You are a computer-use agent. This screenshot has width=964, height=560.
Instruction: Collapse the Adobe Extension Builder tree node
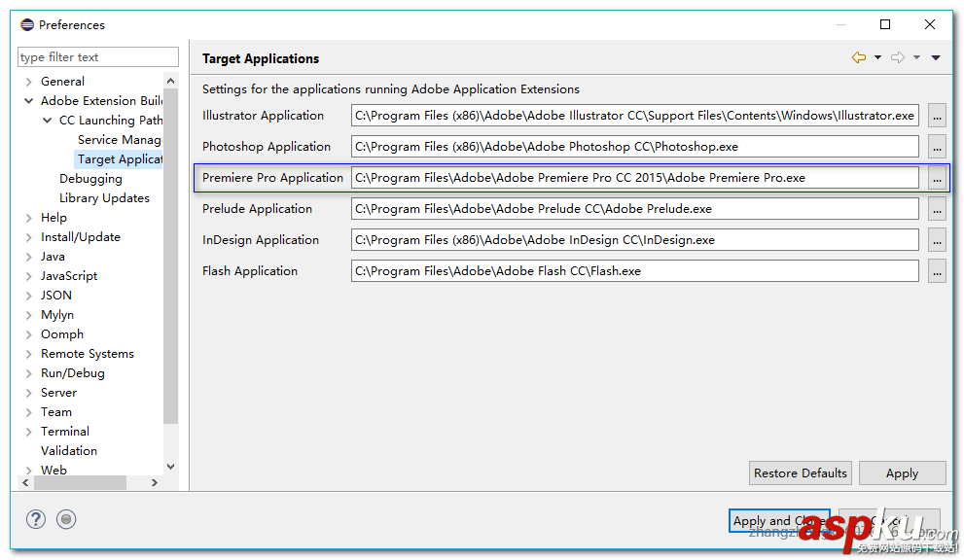[29, 101]
